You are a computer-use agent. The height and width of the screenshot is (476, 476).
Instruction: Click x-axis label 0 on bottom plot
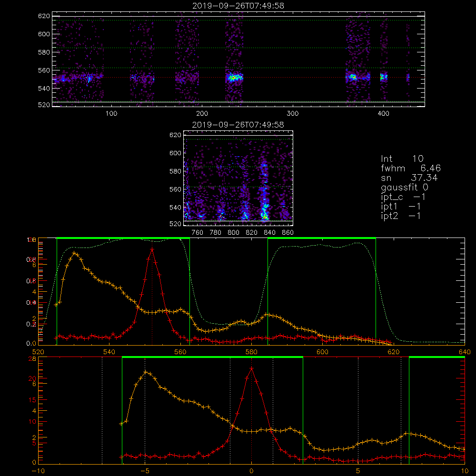click(x=251, y=471)
